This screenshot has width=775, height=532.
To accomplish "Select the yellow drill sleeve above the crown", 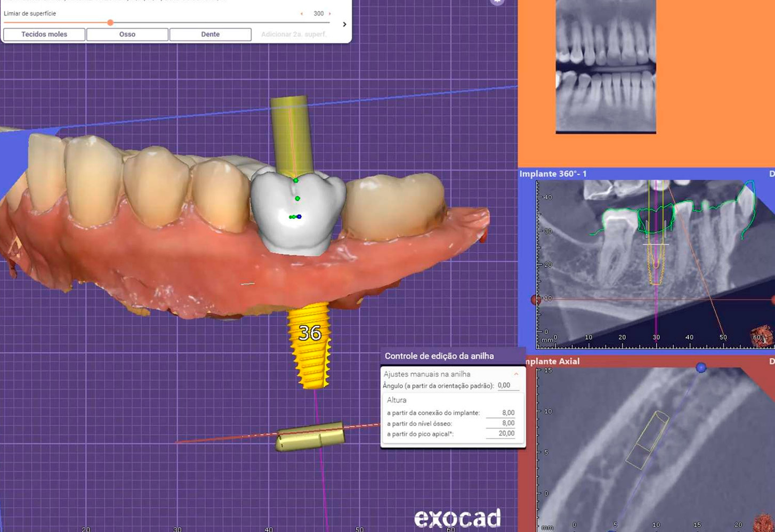I will (x=290, y=133).
